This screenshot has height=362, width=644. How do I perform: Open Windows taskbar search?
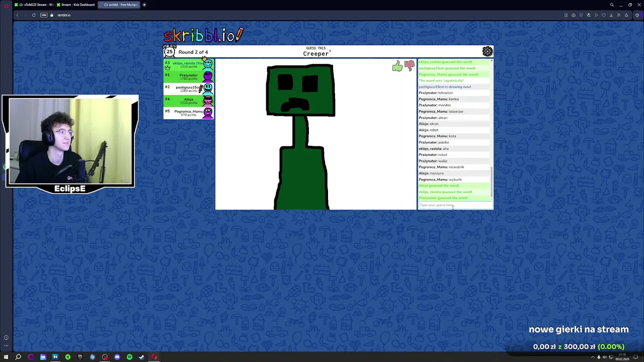[18, 357]
